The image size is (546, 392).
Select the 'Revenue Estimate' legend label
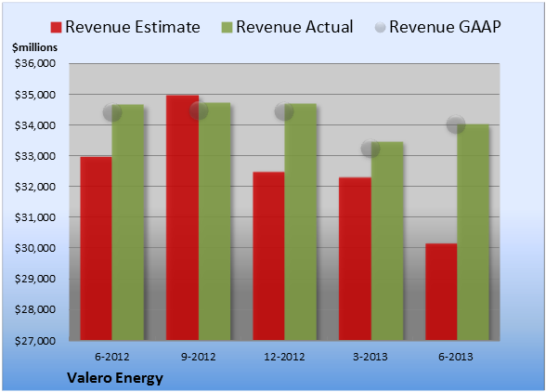point(133,27)
